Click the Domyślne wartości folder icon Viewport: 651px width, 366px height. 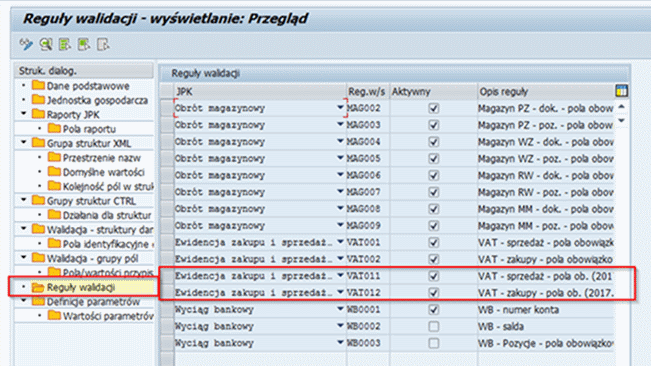(x=54, y=172)
